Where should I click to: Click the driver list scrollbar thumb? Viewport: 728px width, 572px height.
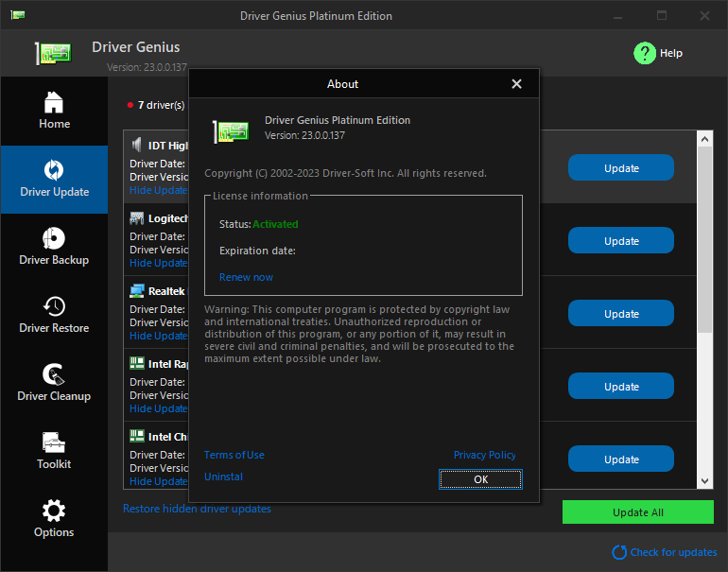coord(704,239)
